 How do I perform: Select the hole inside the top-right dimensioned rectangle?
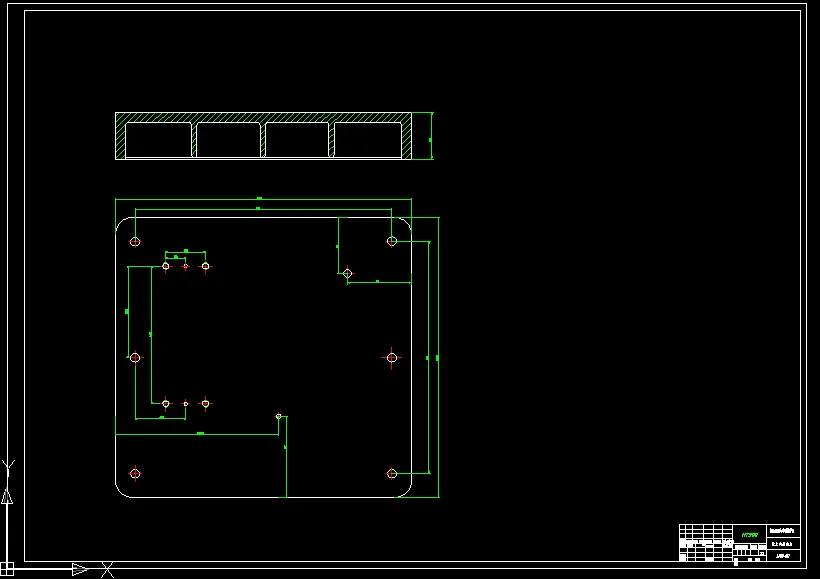(x=347, y=274)
